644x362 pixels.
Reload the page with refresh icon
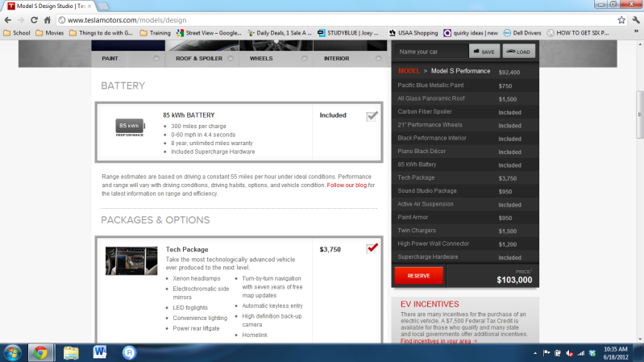(x=34, y=19)
